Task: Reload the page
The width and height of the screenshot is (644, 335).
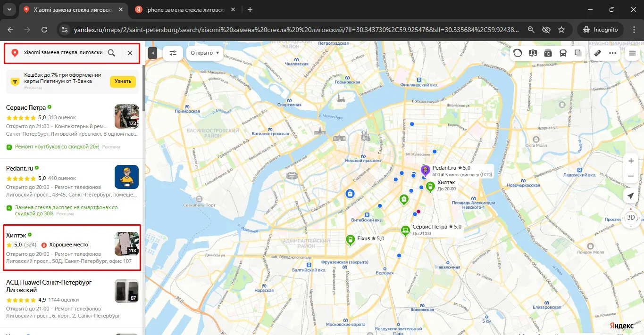Action: 44,29
